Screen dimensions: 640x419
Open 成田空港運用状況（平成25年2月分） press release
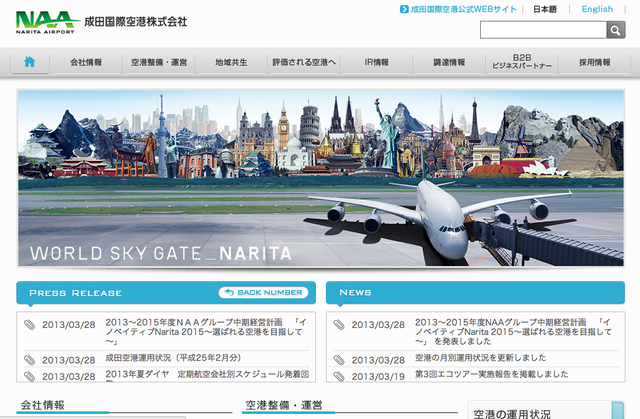click(173, 358)
